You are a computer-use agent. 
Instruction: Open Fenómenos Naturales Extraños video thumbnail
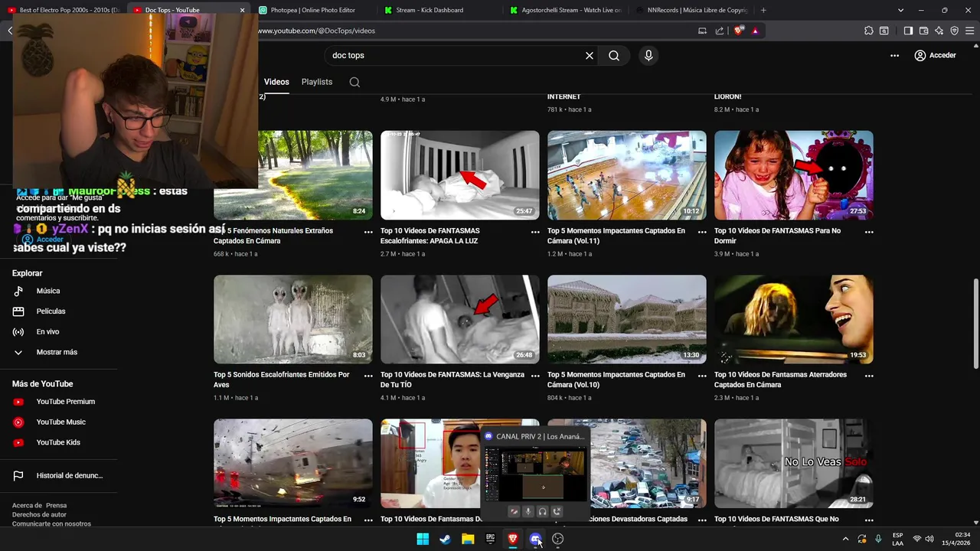coord(293,175)
